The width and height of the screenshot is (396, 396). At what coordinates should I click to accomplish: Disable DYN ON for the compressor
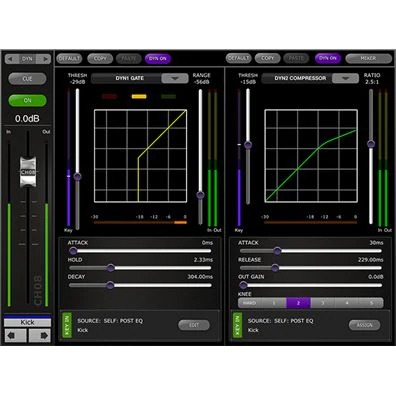[328, 58]
